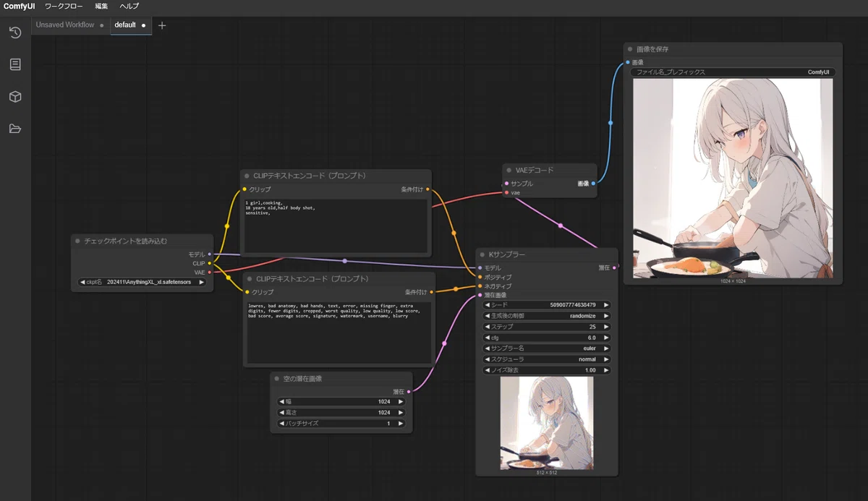Decrease 高さ height with left arrow

coord(282,412)
